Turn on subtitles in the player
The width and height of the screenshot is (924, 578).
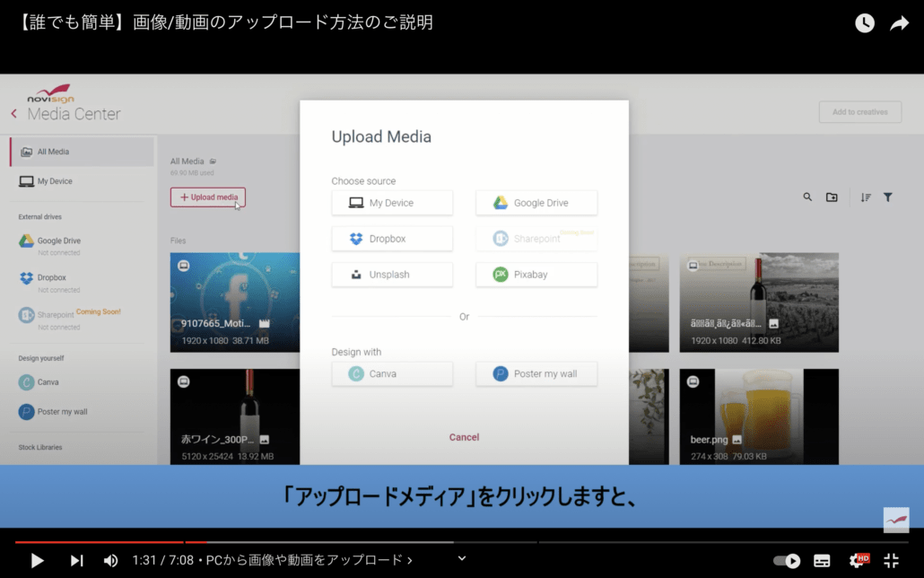[x=822, y=560]
